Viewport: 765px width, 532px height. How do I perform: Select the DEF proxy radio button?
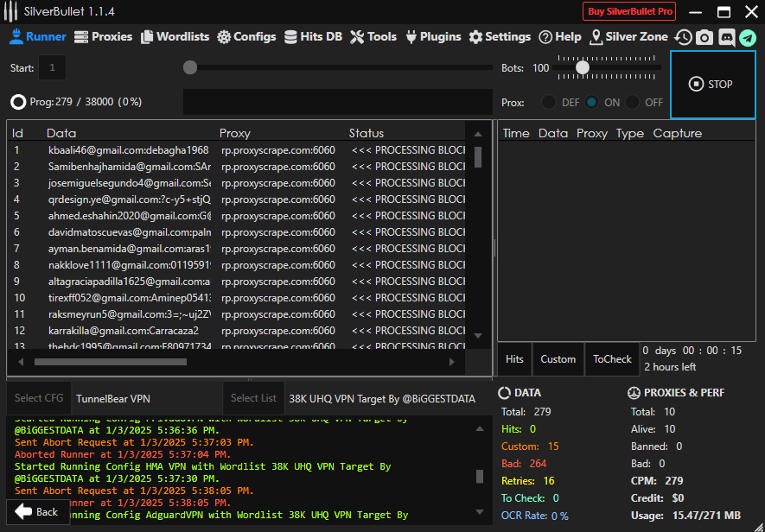(x=549, y=102)
